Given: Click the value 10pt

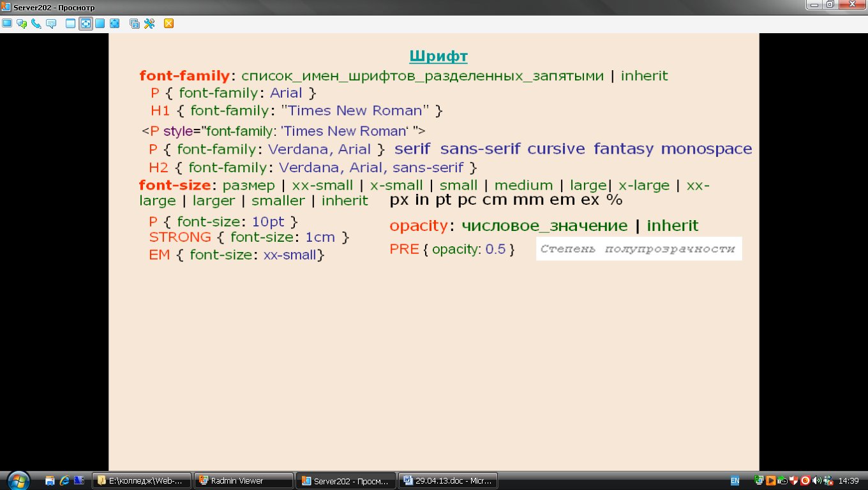Looking at the screenshot, I should pos(268,222).
